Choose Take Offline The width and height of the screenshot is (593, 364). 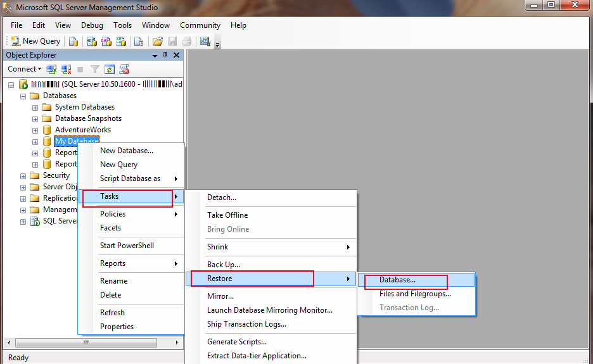pyautogui.click(x=271, y=215)
